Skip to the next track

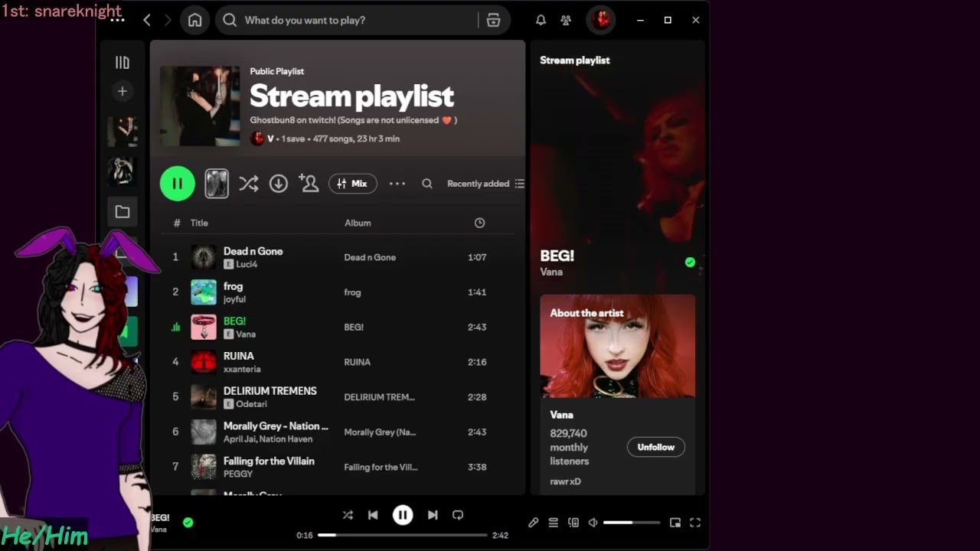pos(433,515)
